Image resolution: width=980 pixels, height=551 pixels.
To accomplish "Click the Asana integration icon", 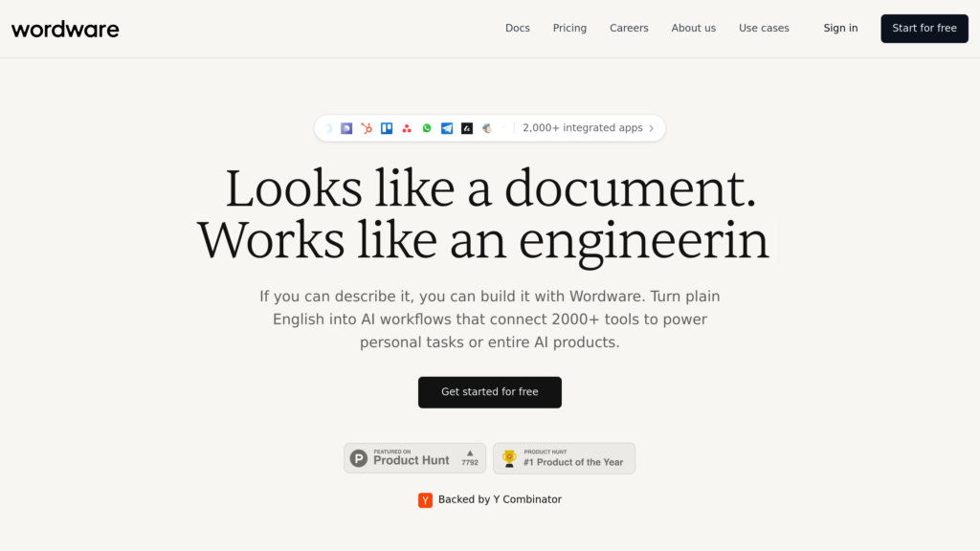I will click(407, 128).
